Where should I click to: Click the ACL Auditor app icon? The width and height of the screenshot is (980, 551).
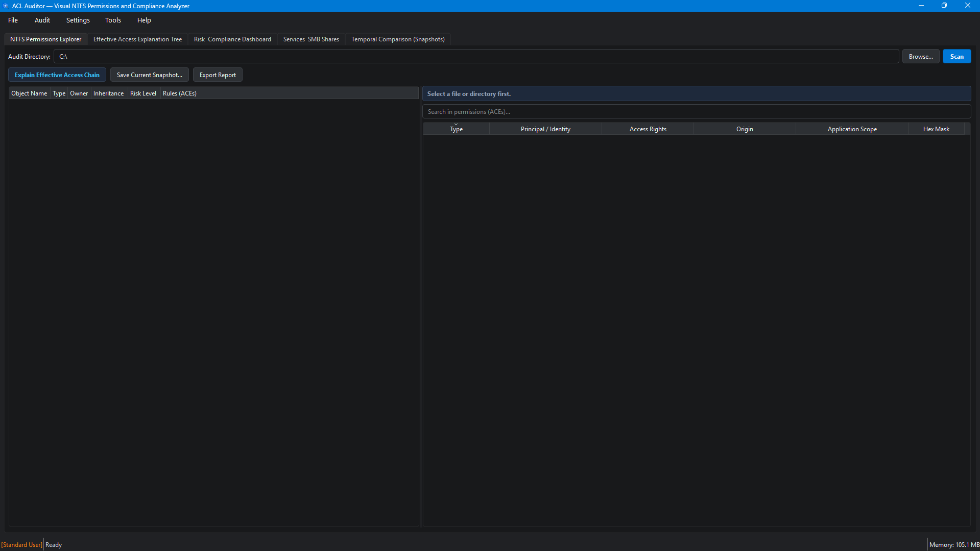(x=6, y=6)
